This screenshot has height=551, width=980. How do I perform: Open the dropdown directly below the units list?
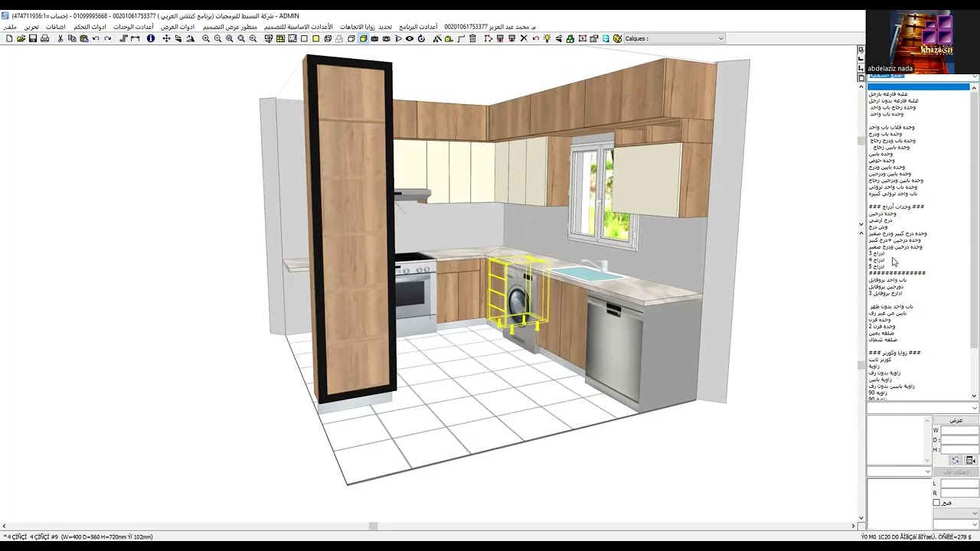(923, 408)
